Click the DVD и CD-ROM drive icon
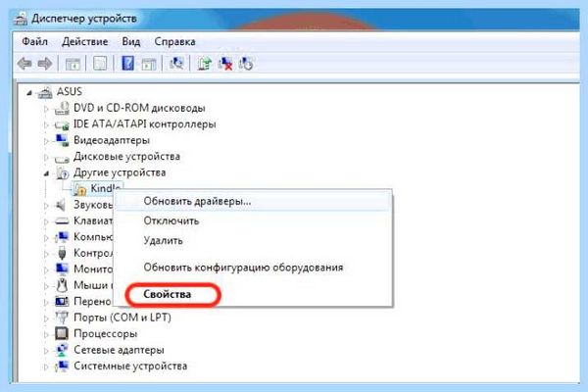Image resolution: width=588 pixels, height=392 pixels. pos(62,108)
